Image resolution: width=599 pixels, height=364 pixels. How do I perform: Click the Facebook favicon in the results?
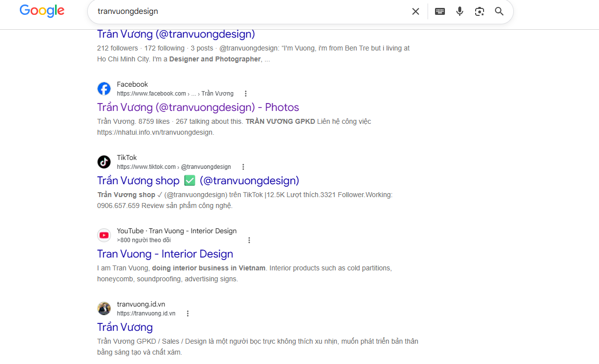[x=104, y=89]
